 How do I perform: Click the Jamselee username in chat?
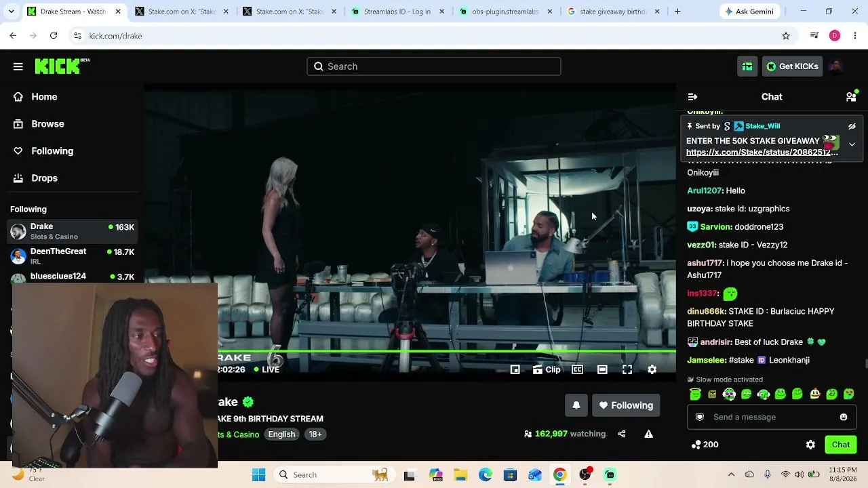[x=706, y=361]
